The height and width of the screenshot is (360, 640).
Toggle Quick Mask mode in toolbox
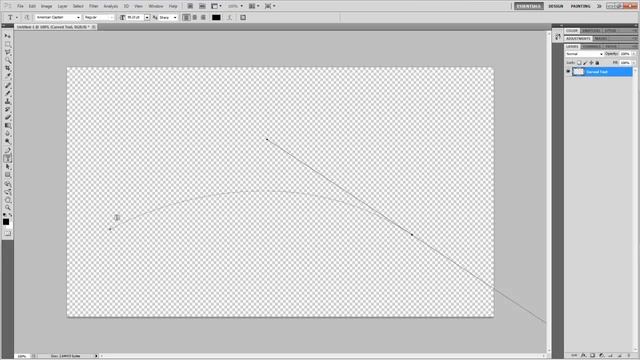[x=7, y=233]
